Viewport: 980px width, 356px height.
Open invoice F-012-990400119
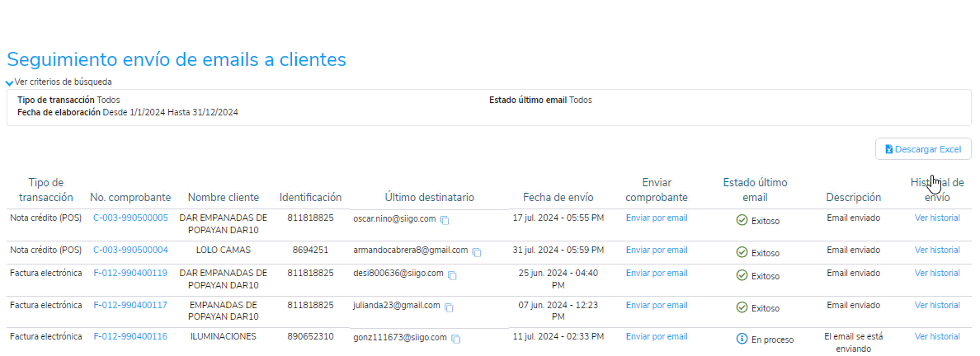(x=130, y=273)
